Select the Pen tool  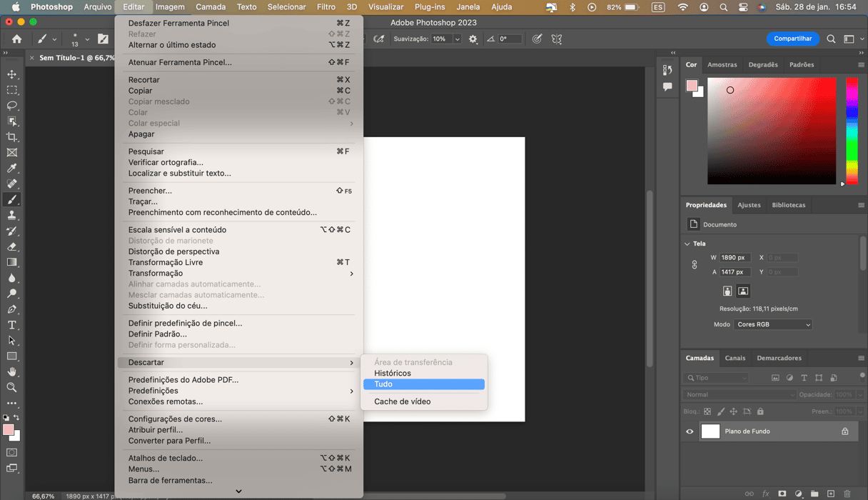coord(12,309)
